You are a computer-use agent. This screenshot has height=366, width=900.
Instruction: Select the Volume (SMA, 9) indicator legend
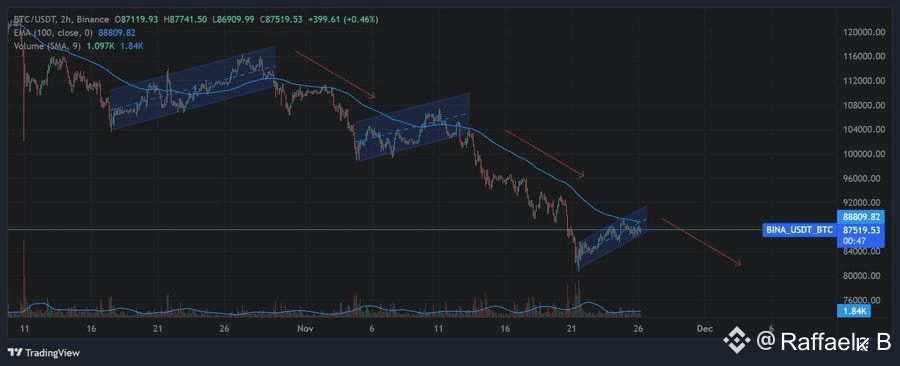48,45
